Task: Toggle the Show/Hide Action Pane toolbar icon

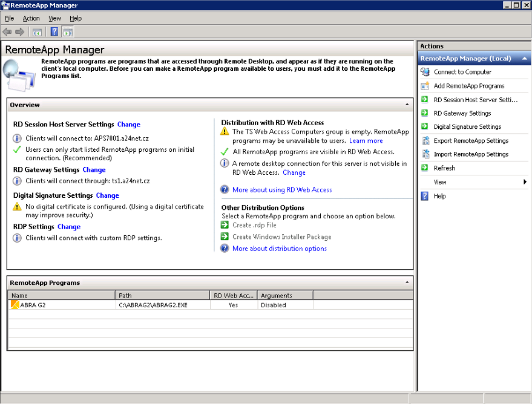Action: (x=67, y=32)
